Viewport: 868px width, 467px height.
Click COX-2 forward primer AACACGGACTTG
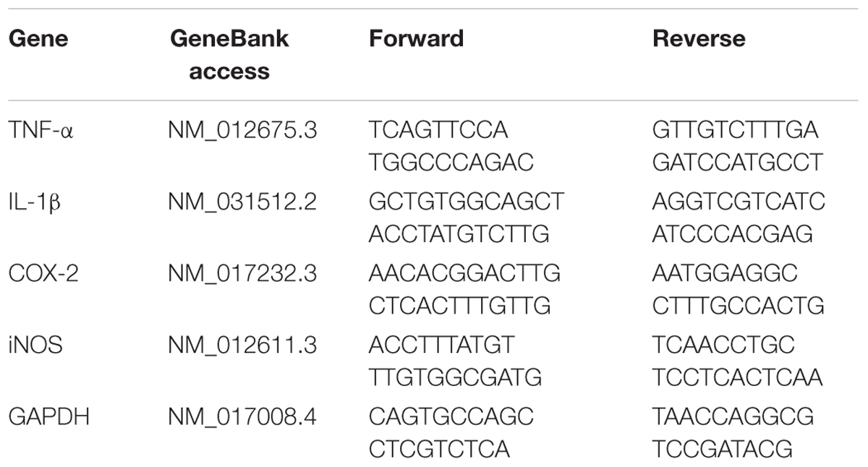point(465,274)
